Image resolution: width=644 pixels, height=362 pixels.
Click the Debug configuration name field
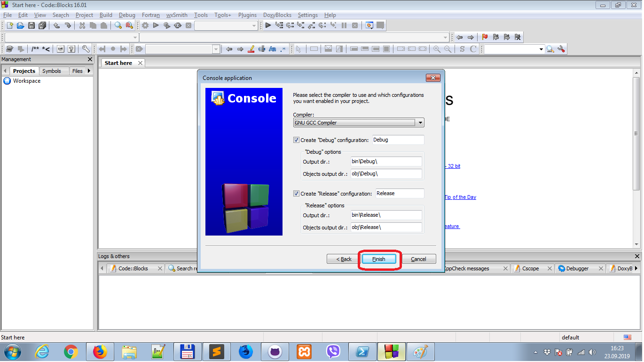pyautogui.click(x=398, y=140)
